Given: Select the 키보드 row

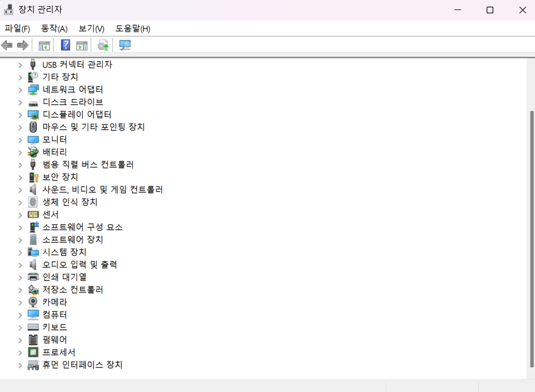Looking at the screenshot, I should (x=55, y=327).
